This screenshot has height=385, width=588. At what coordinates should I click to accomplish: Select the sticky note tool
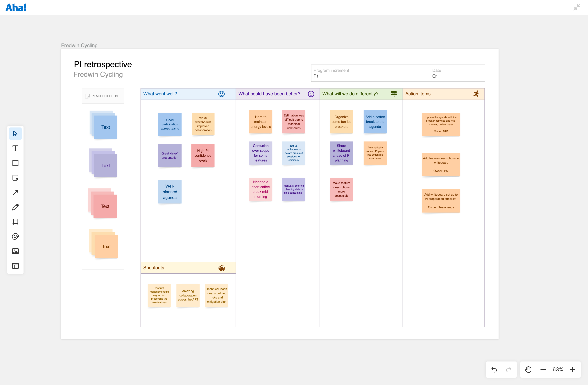15,178
